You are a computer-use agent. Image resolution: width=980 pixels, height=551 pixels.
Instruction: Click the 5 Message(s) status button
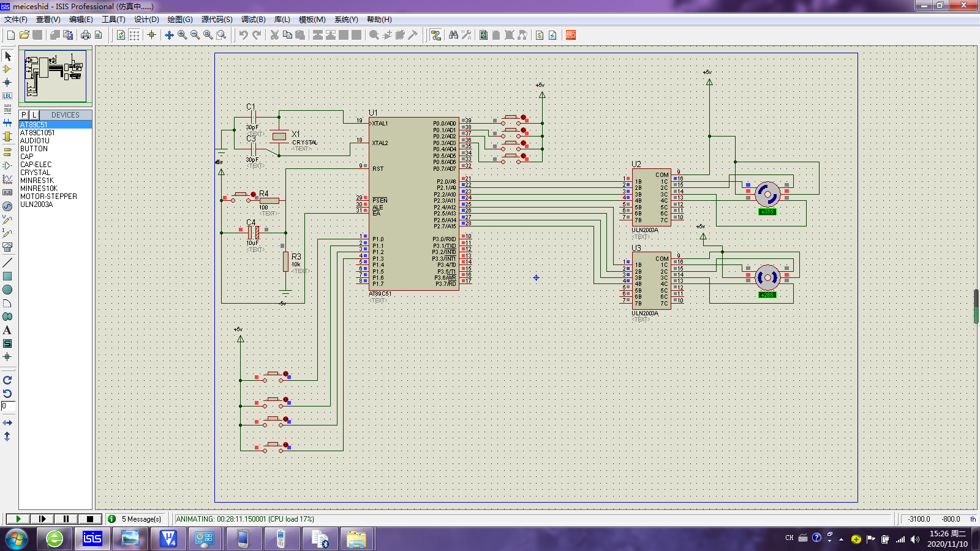coord(135,519)
